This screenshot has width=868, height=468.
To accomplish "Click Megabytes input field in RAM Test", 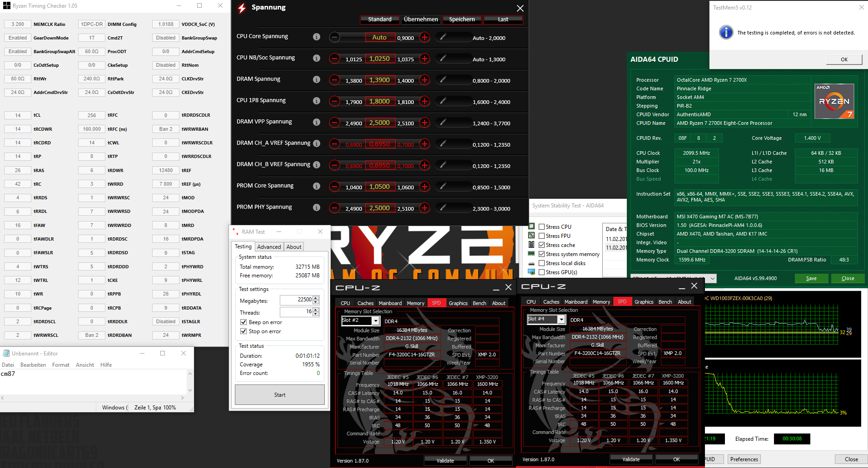I will pyautogui.click(x=296, y=300).
